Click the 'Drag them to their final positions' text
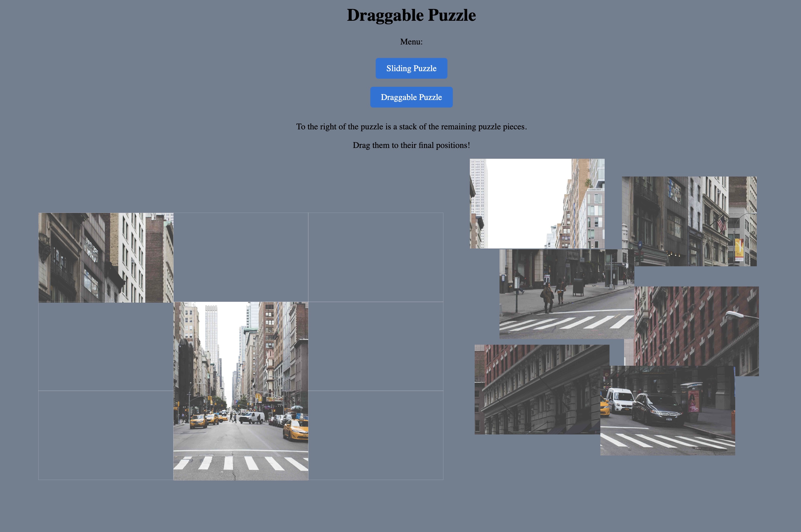 (x=411, y=145)
